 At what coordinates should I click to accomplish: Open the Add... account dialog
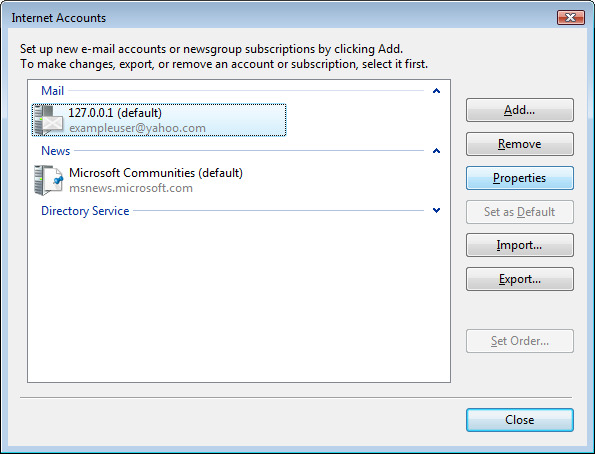[519, 110]
